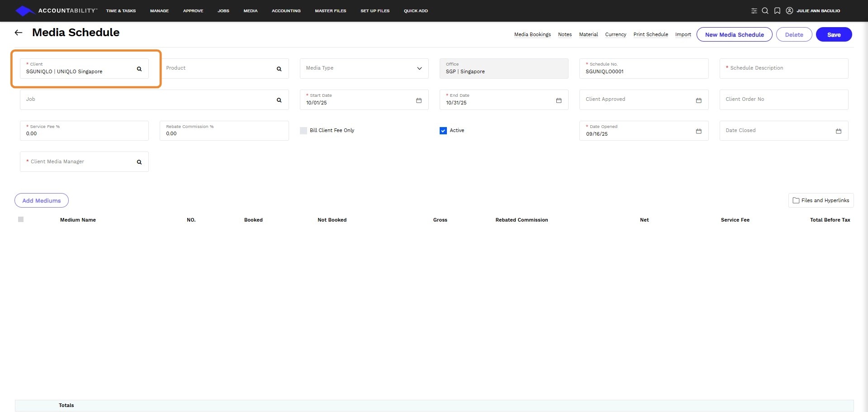
Task: Click the Gross column header
Action: pyautogui.click(x=440, y=220)
